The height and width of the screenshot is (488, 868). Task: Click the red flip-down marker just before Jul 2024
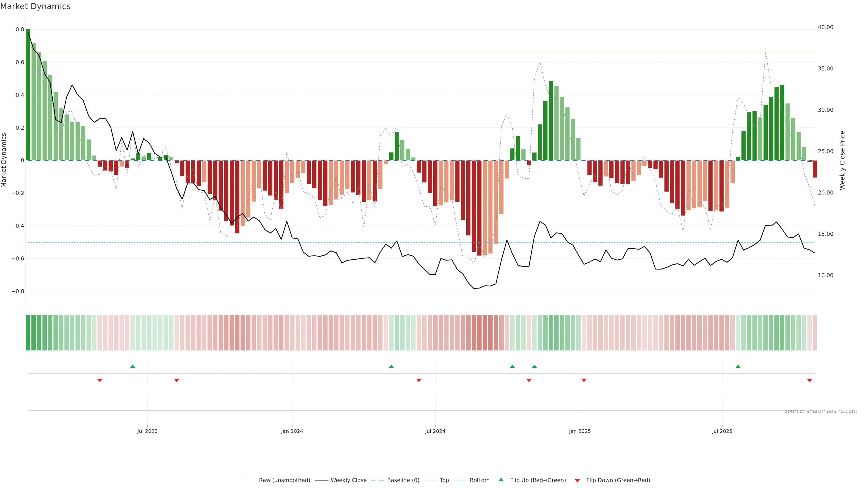(419, 380)
